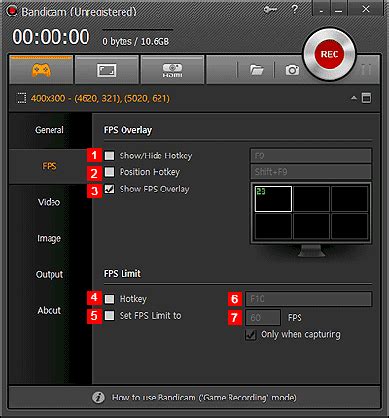Enable the FPS Limit Hotkey checkbox

click(109, 299)
